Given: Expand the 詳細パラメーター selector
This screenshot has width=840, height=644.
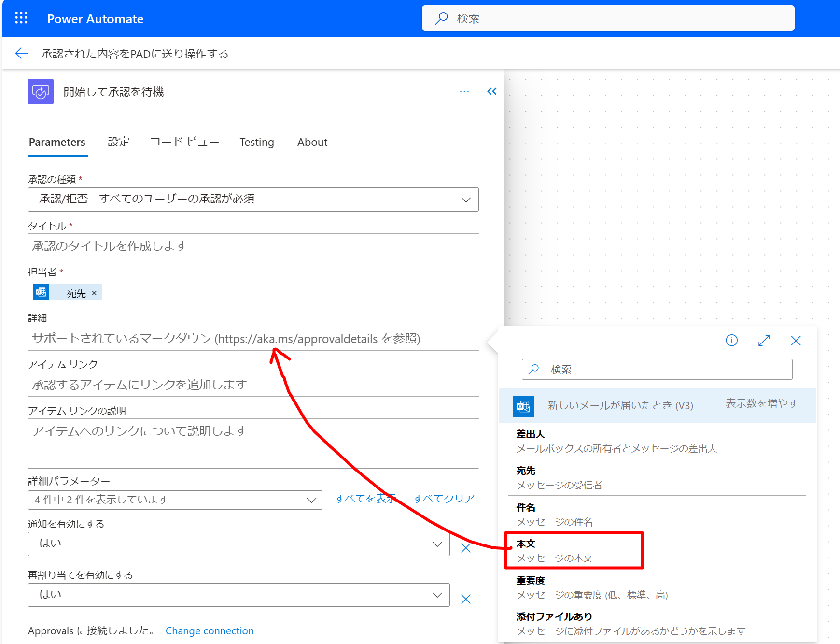Looking at the screenshot, I should pyautogui.click(x=175, y=500).
